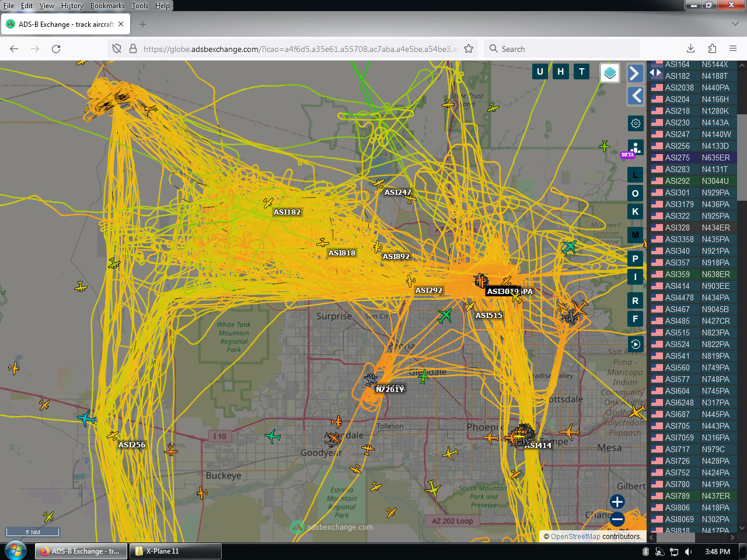747x560 pixels.
Task: Toggle the I map button
Action: tap(636, 277)
